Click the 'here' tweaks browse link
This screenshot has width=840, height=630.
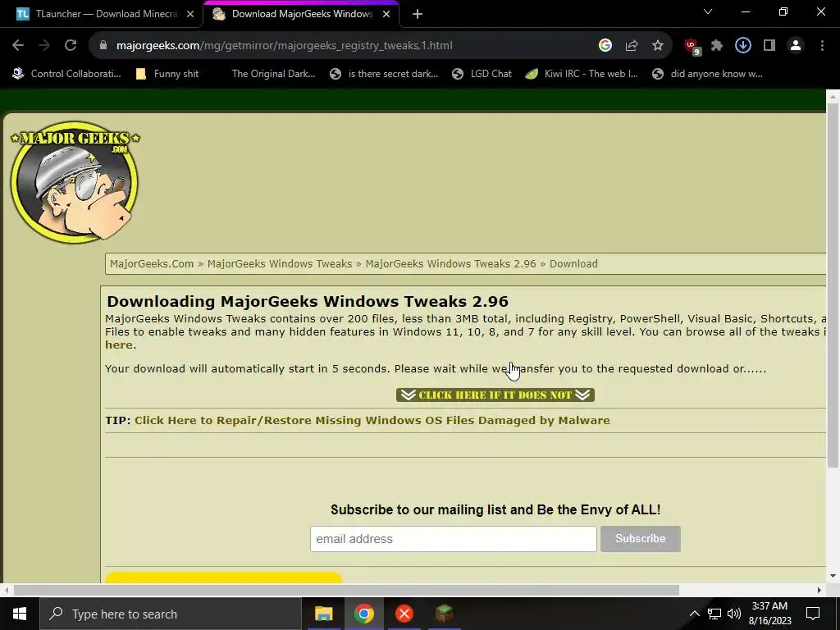[118, 345]
